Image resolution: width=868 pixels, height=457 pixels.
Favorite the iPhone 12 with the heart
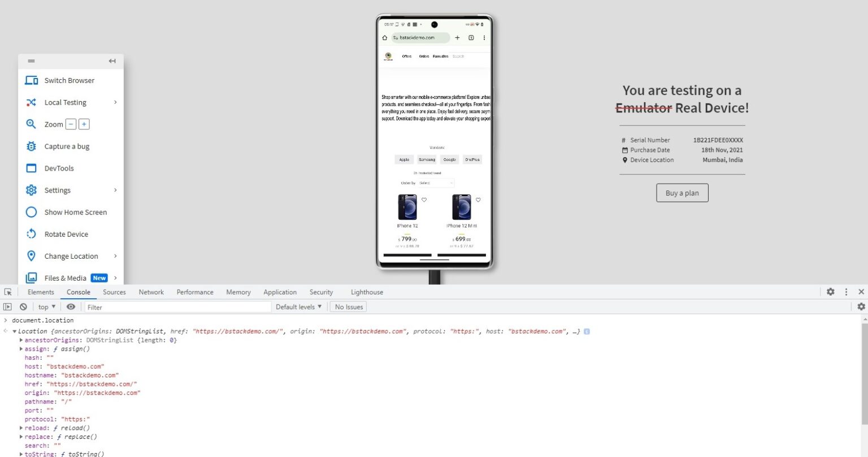424,199
